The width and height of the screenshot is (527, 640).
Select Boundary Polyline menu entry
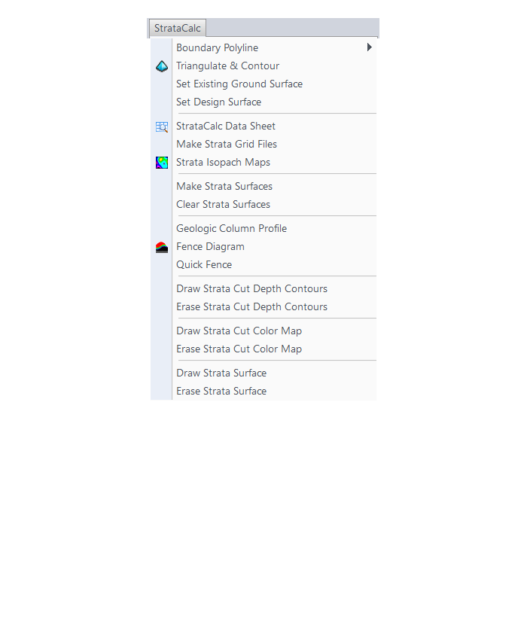[263, 48]
